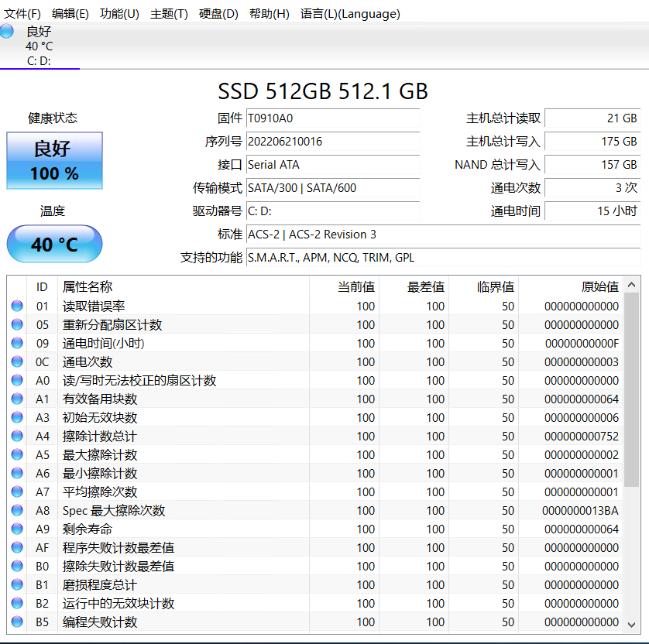Click the status orb for row 05 重新分配扇区计数
The image size is (649, 644).
click(x=17, y=324)
